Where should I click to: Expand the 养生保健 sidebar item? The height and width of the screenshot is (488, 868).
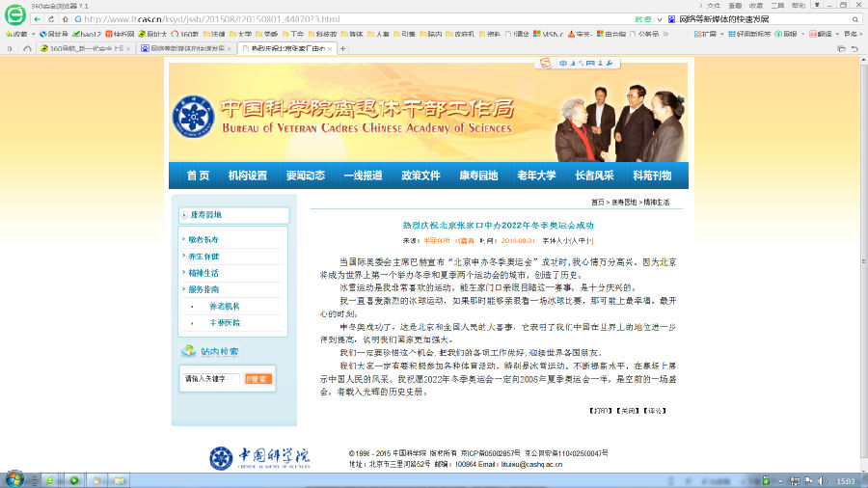[x=203, y=257]
